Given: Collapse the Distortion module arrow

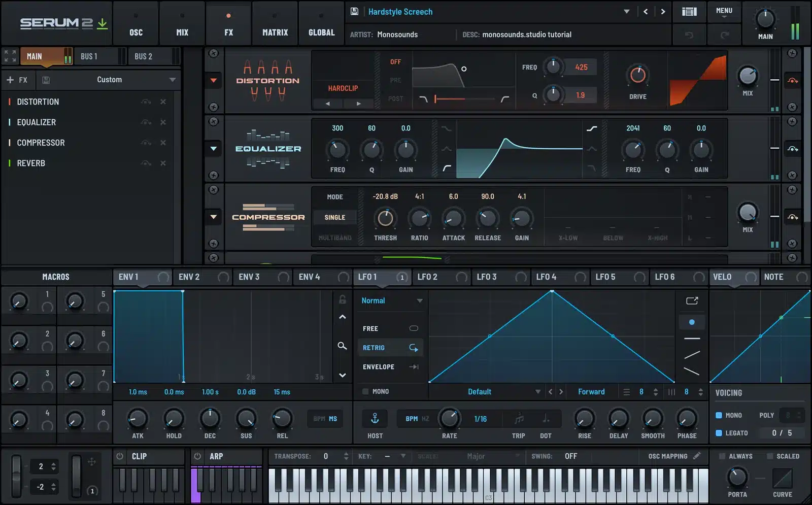Looking at the screenshot, I should pos(214,80).
